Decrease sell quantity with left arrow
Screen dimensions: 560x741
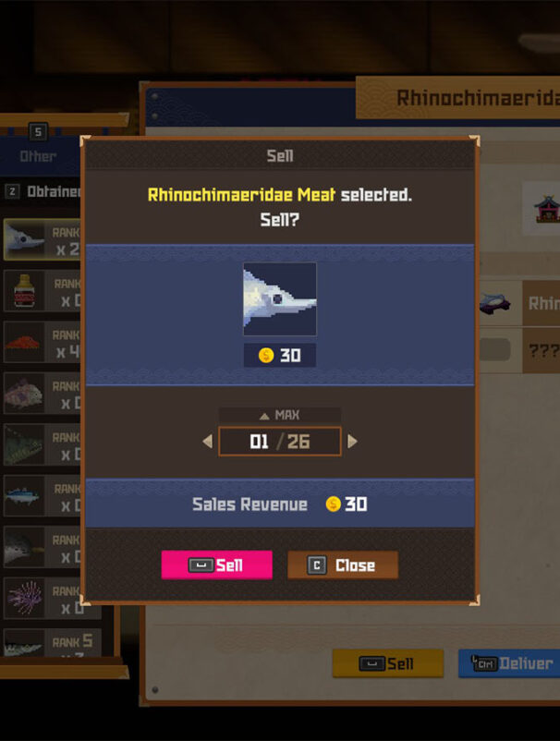(208, 442)
